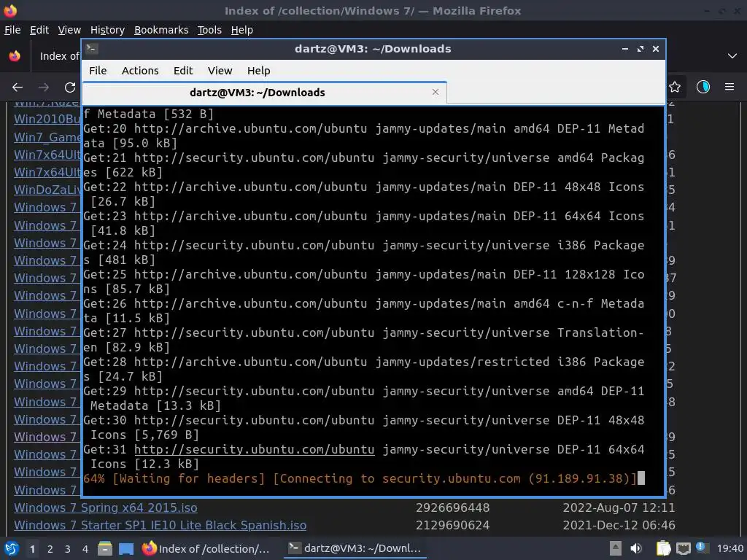Open Firefox File menu
This screenshot has height=560, width=747.
(x=12, y=29)
